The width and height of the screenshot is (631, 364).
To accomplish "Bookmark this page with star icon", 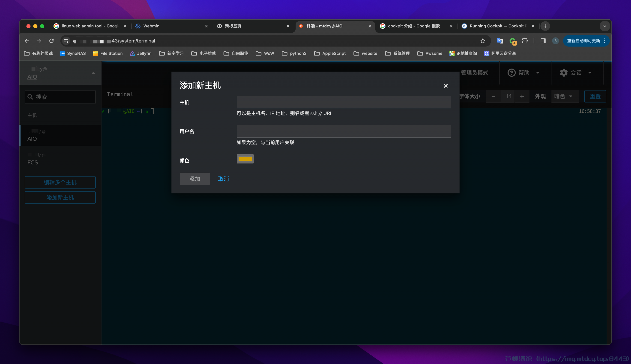I will (483, 41).
